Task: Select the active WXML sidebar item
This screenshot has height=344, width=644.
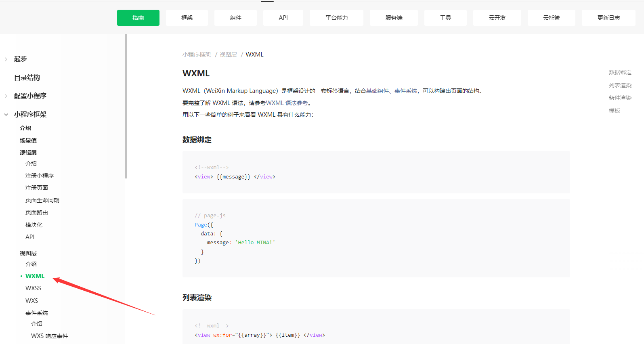Action: click(35, 276)
